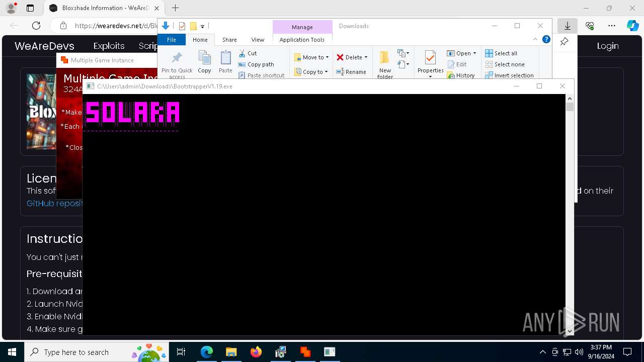The image size is (644, 362).
Task: Open the Open dropdown in ribbon
Action: tap(461, 53)
